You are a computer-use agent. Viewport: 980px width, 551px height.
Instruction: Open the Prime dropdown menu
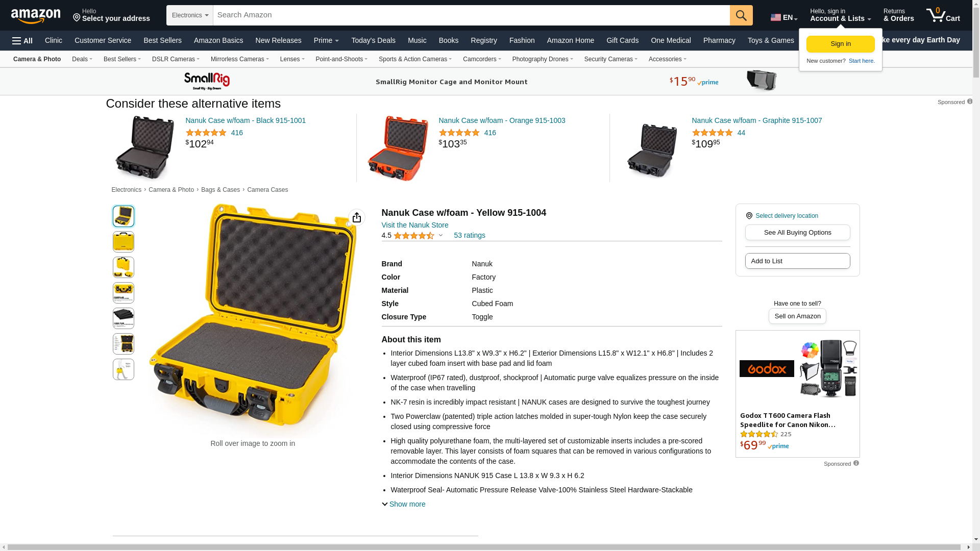coord(326,40)
